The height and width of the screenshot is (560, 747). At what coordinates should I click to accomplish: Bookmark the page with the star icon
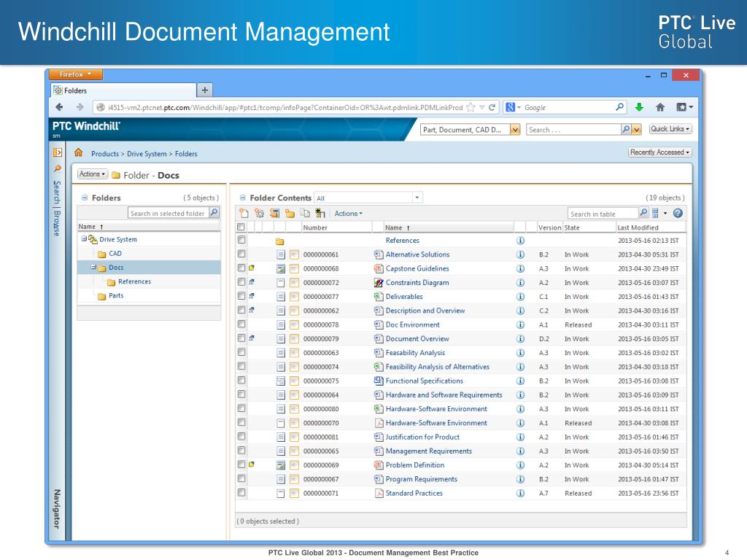click(471, 107)
